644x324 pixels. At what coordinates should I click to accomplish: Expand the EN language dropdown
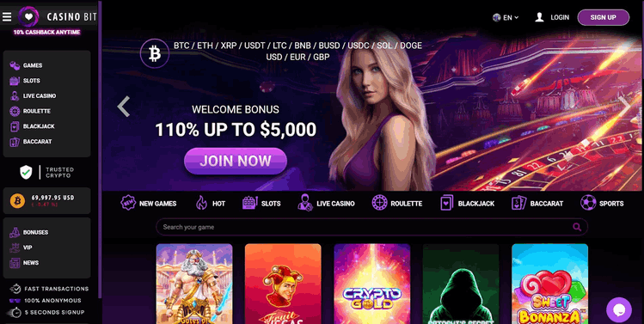[x=506, y=17]
